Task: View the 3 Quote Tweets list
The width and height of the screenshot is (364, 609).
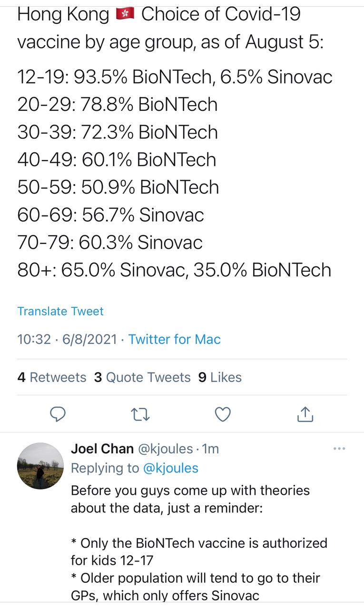Action: pyautogui.click(x=142, y=377)
